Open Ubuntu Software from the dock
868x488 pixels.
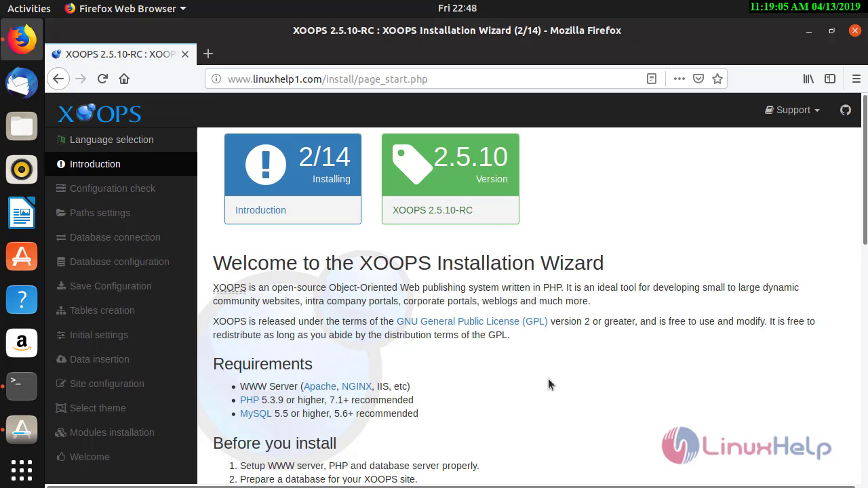point(22,256)
